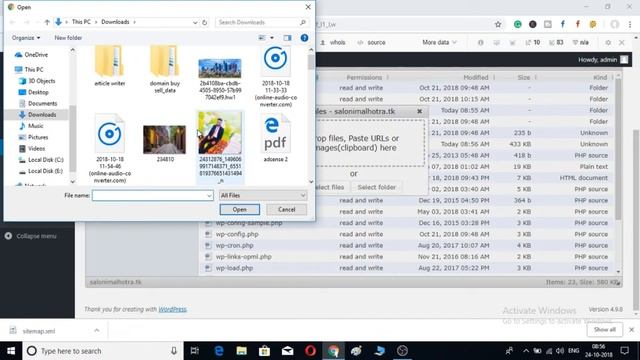Open the More data dropdown

pyautogui.click(x=439, y=42)
